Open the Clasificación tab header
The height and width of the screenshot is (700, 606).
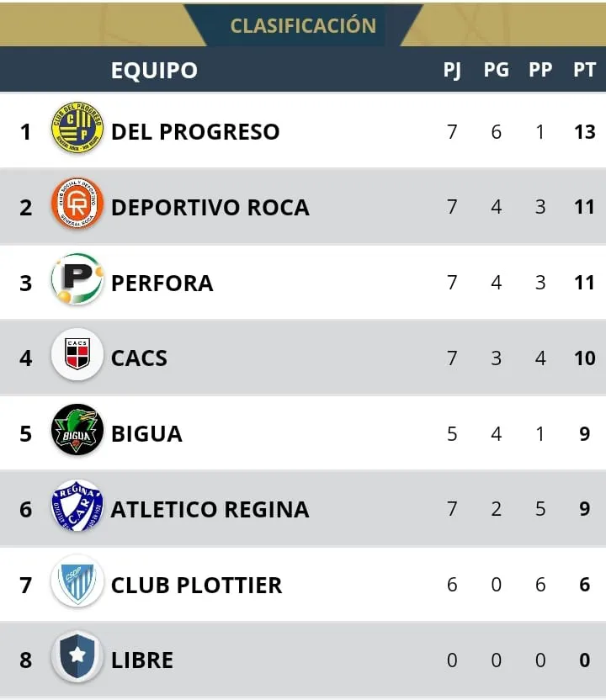click(x=303, y=25)
